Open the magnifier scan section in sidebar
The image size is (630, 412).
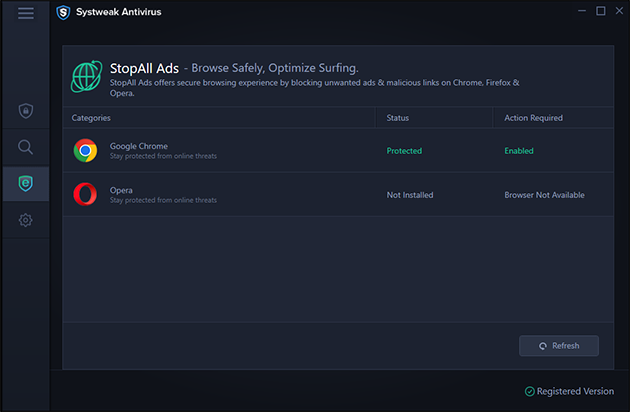point(25,147)
